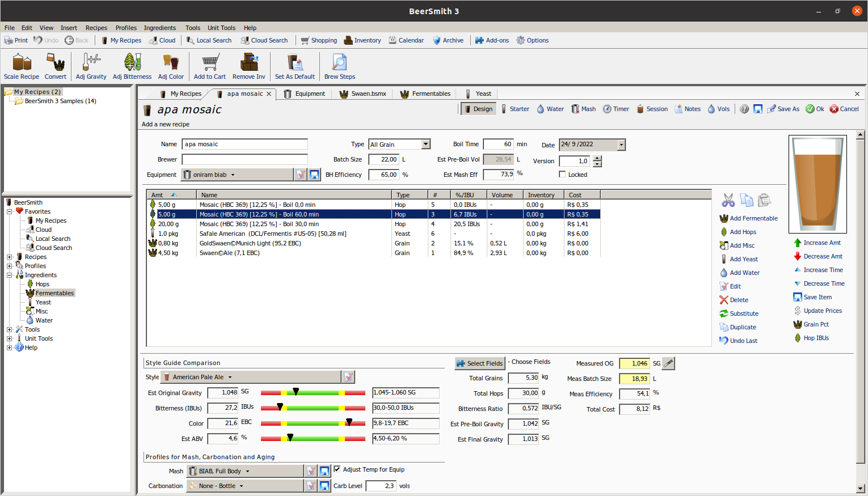Open BeerSmith 3 Samples folder
The width and height of the screenshot is (868, 496).
[x=60, y=101]
